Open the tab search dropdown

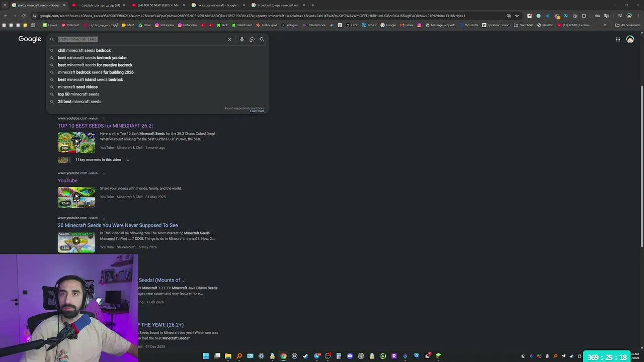tap(5, 5)
